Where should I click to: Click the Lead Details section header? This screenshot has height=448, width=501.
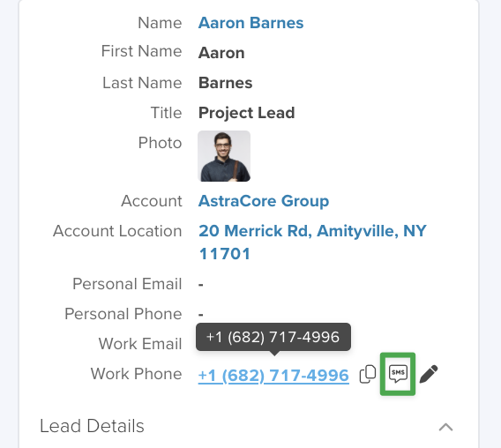(92, 426)
